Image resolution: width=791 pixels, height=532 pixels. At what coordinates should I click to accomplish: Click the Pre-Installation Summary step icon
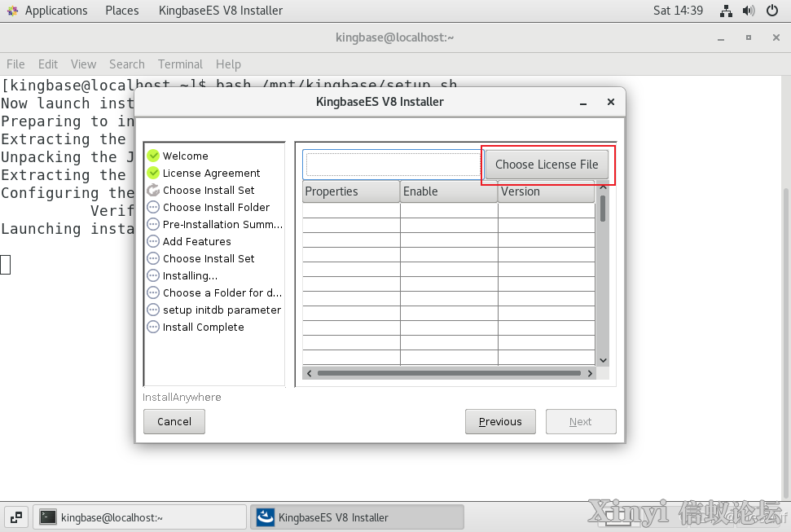pos(153,224)
